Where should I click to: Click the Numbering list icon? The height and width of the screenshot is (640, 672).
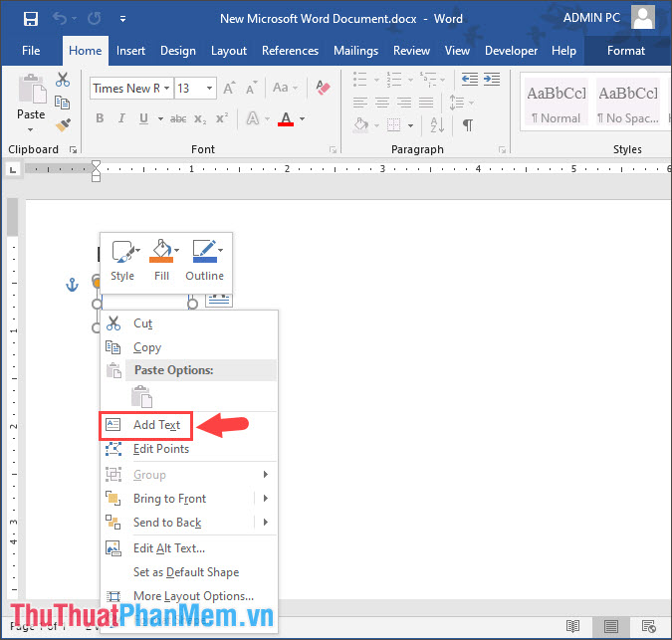(394, 80)
